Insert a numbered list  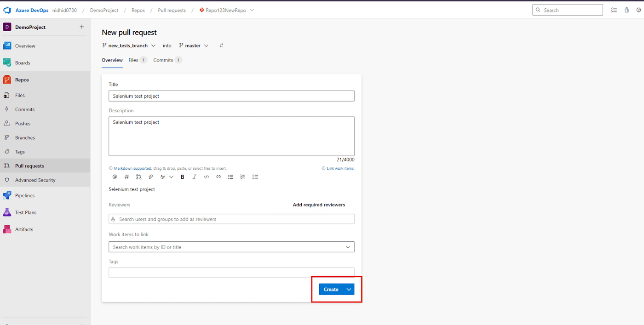[243, 177]
